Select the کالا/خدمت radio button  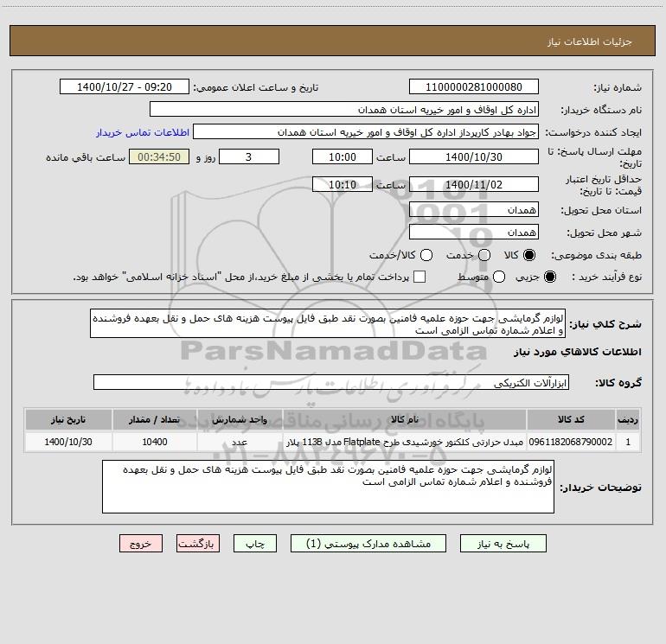point(426,255)
